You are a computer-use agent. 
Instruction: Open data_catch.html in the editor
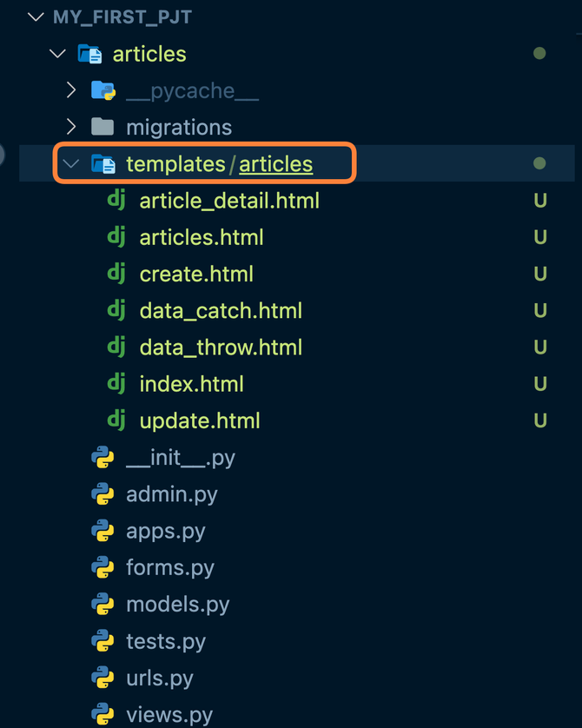point(221,311)
